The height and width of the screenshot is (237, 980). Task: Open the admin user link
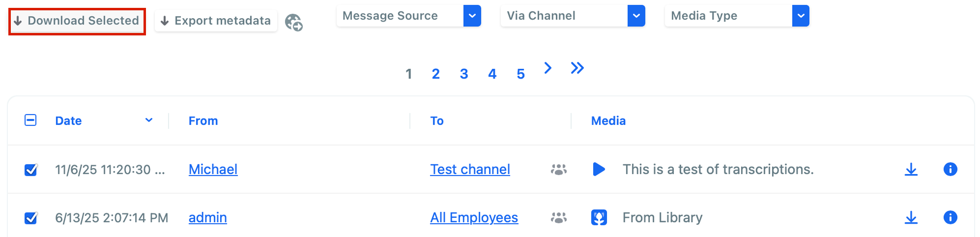(x=208, y=218)
